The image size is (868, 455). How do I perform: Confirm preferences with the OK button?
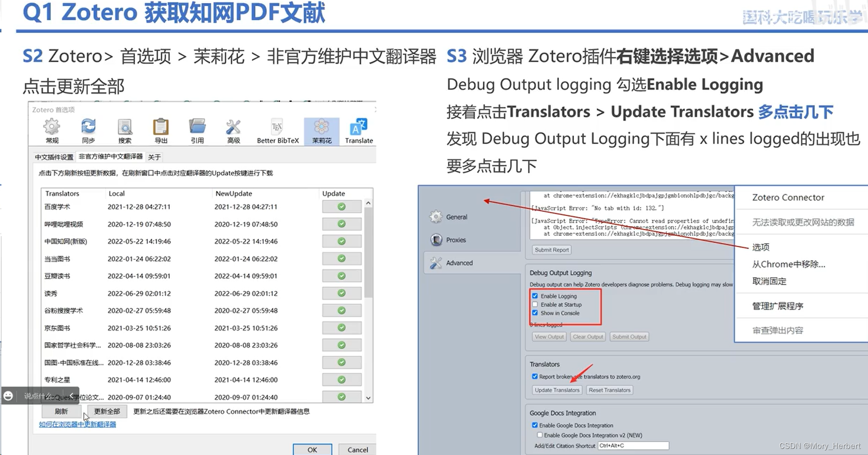(x=312, y=449)
